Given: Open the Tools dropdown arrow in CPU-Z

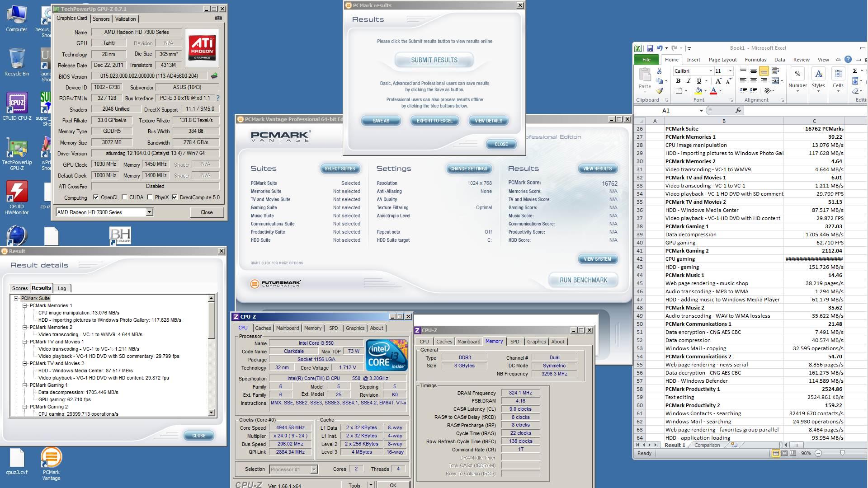Looking at the screenshot, I should coord(371,485).
